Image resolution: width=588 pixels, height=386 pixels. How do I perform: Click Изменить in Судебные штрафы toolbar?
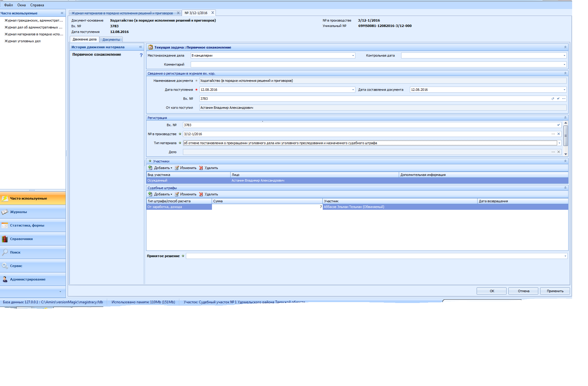(186, 194)
